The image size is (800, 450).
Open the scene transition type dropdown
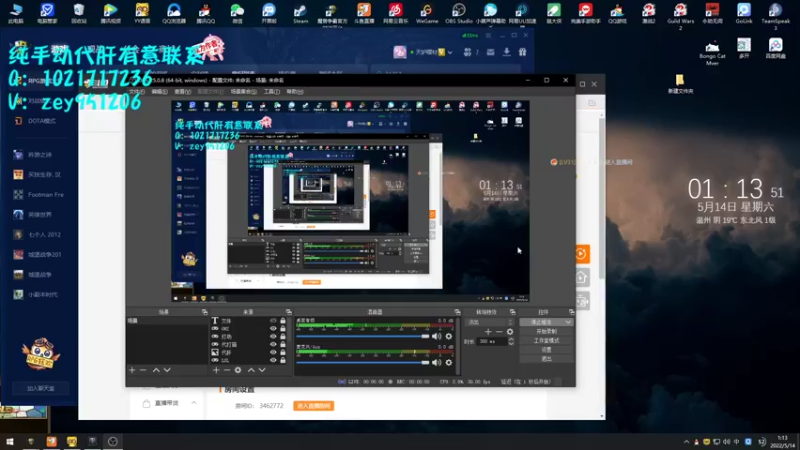point(490,322)
